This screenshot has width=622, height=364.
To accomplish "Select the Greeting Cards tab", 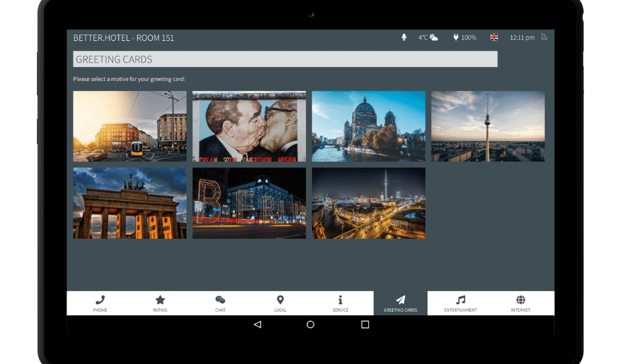I will coord(400,303).
